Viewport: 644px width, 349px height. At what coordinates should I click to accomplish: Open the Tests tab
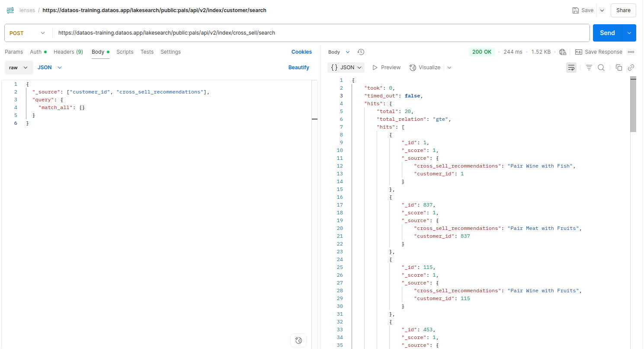[x=147, y=52]
